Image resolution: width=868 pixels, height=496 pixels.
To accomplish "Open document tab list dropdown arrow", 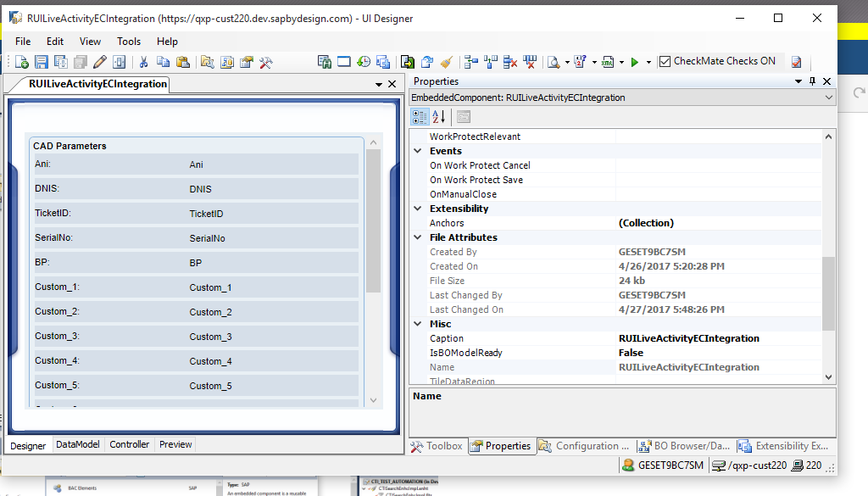I will [x=379, y=84].
